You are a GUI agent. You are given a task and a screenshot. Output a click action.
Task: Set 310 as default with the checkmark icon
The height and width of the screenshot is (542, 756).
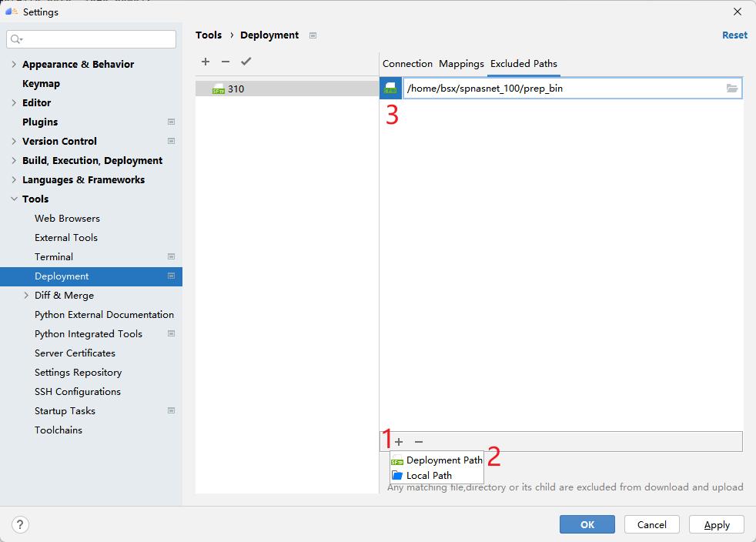click(244, 62)
